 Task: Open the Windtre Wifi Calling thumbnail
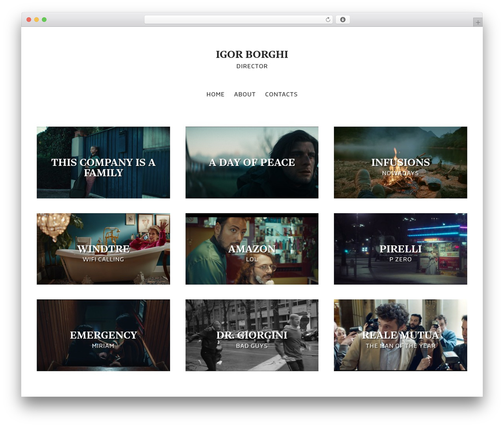point(104,249)
